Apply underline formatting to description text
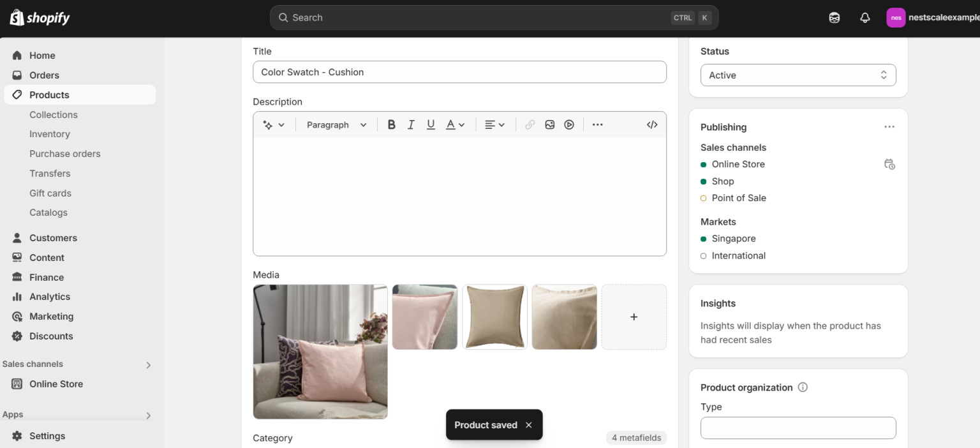Viewport: 980px width, 448px height. coord(431,124)
